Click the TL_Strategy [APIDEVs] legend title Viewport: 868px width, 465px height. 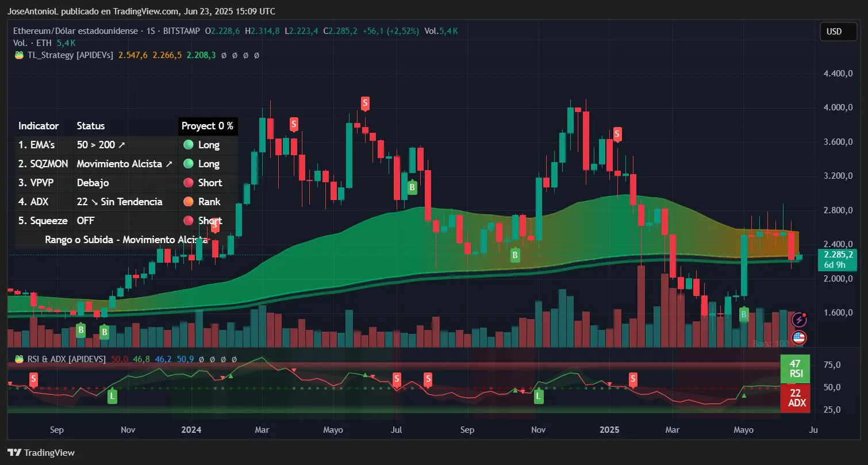69,55
